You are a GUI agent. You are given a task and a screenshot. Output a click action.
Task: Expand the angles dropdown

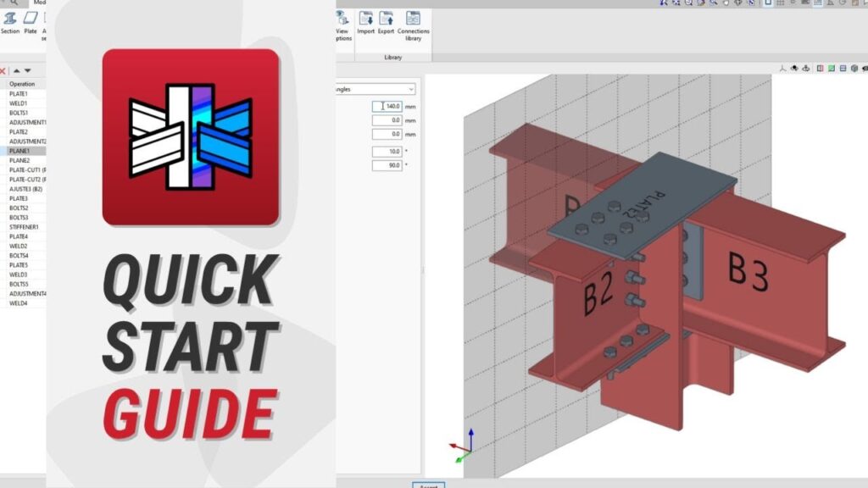pyautogui.click(x=411, y=89)
